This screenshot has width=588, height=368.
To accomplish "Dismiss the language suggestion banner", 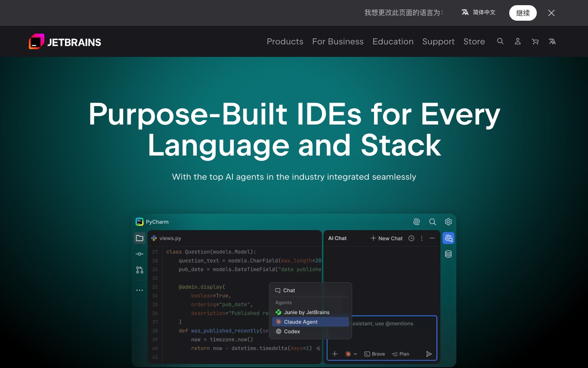I will [551, 13].
